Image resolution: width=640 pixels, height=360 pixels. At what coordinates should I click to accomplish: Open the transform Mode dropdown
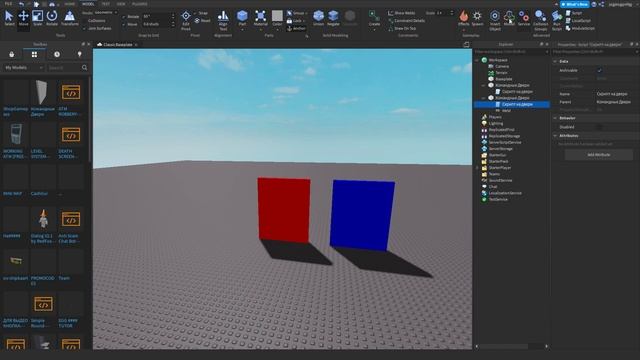pyautogui.click(x=105, y=13)
